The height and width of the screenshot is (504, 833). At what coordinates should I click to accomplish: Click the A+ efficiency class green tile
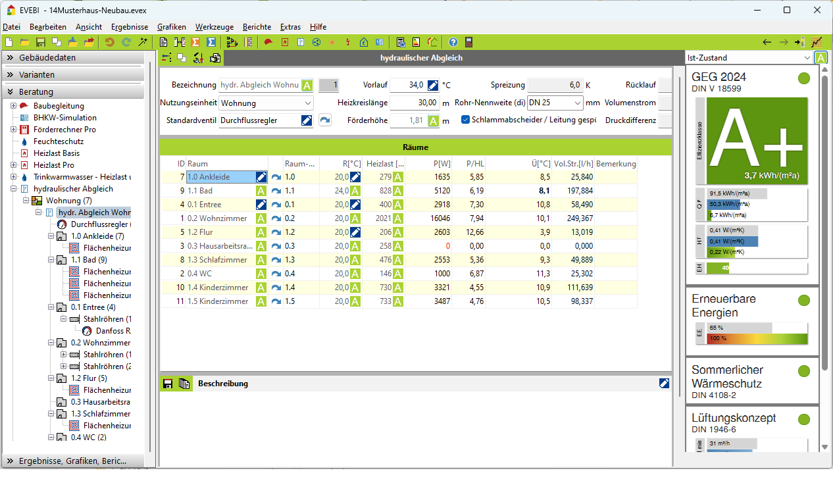[x=756, y=141]
